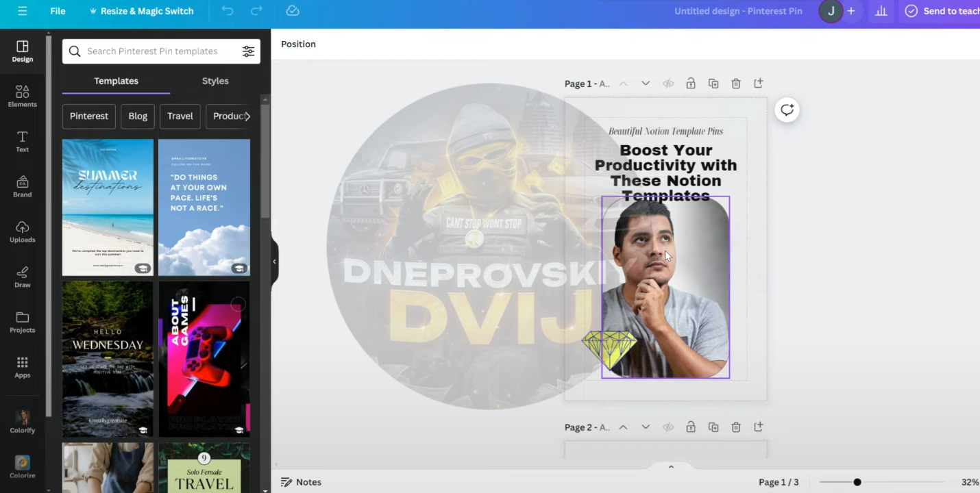The width and height of the screenshot is (980, 493).
Task: Open the File menu
Action: 58,11
